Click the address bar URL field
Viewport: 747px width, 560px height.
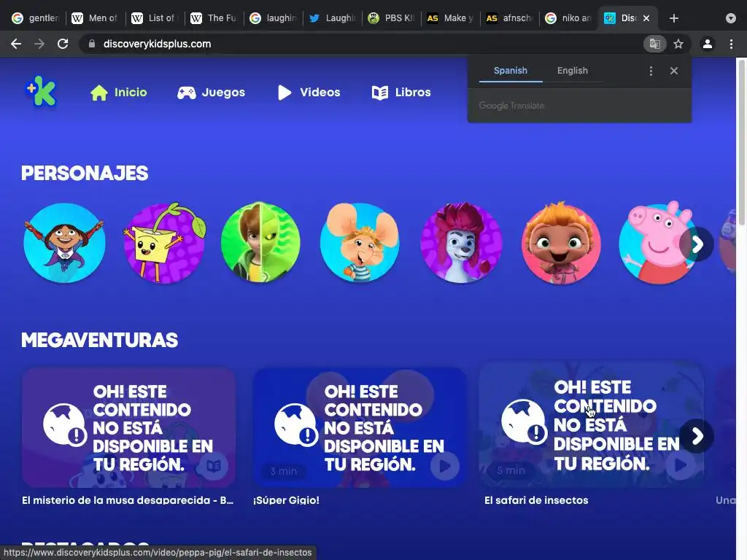click(x=362, y=44)
